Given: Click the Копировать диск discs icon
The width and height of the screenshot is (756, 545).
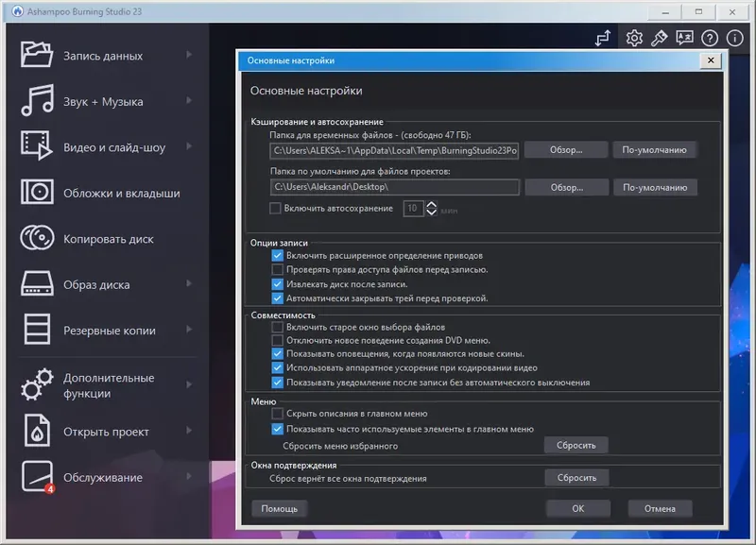Looking at the screenshot, I should click(37, 238).
